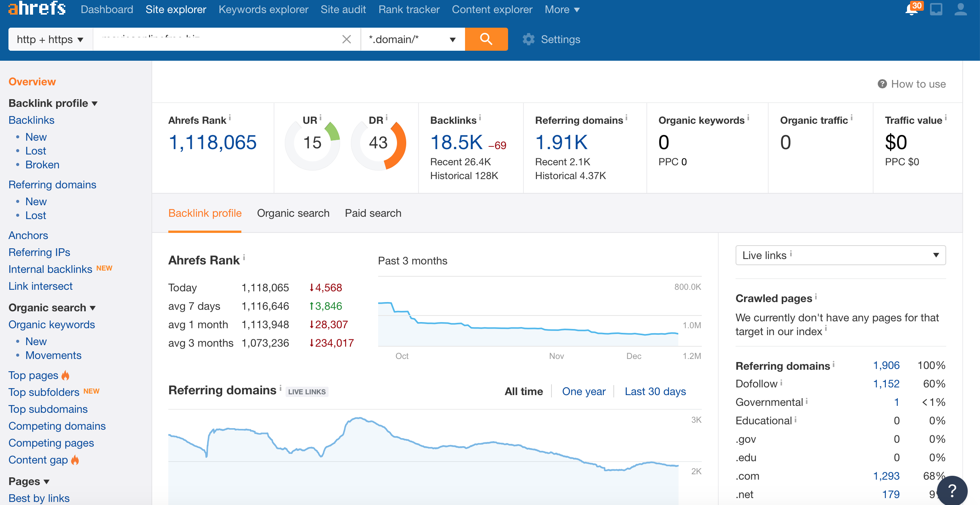This screenshot has height=505, width=980.
Task: Show info tooltip next to Crawled pages
Action: click(x=816, y=296)
